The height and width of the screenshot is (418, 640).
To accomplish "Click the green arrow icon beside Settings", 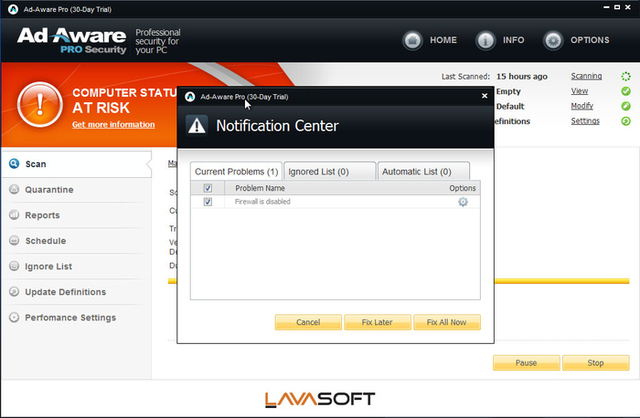I will (x=626, y=121).
